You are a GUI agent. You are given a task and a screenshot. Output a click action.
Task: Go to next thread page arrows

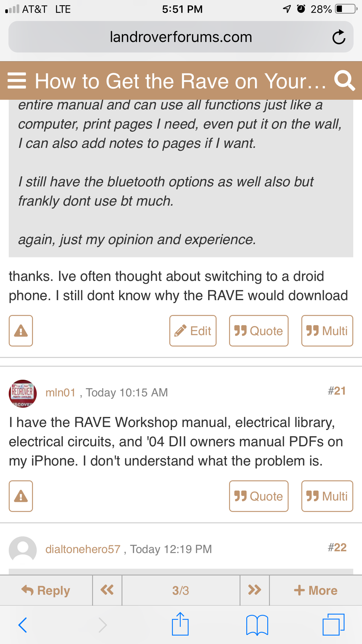tap(254, 590)
